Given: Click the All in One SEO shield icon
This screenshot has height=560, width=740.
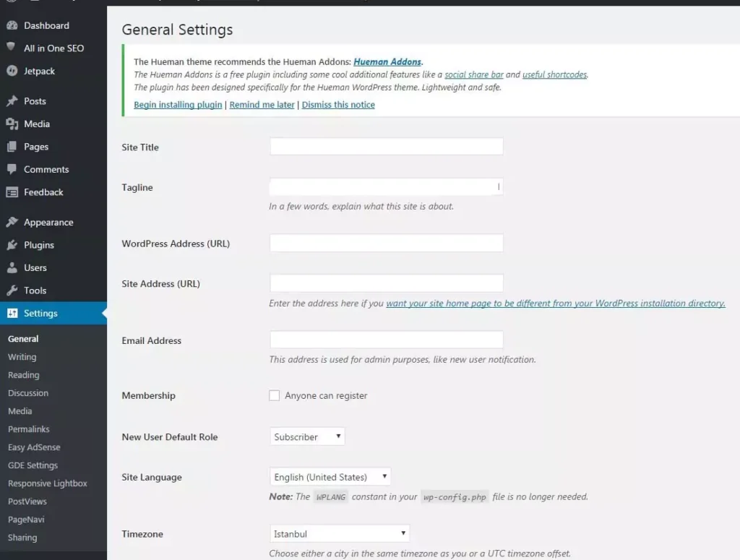Looking at the screenshot, I should pos(12,46).
